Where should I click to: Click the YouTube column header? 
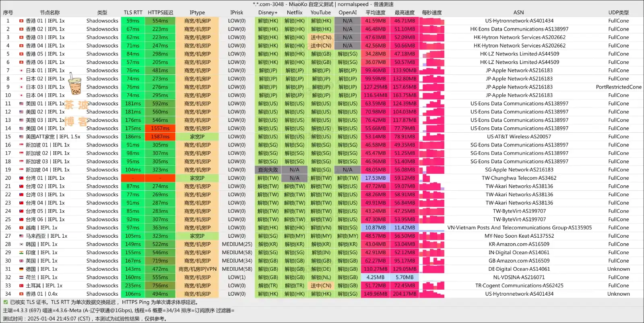[321, 12]
